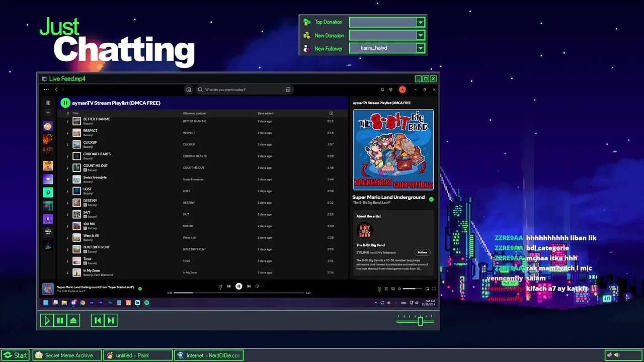644x362 pixels.
Task: Toggle Spotify full screen icon
Action: pyautogui.click(x=434, y=289)
